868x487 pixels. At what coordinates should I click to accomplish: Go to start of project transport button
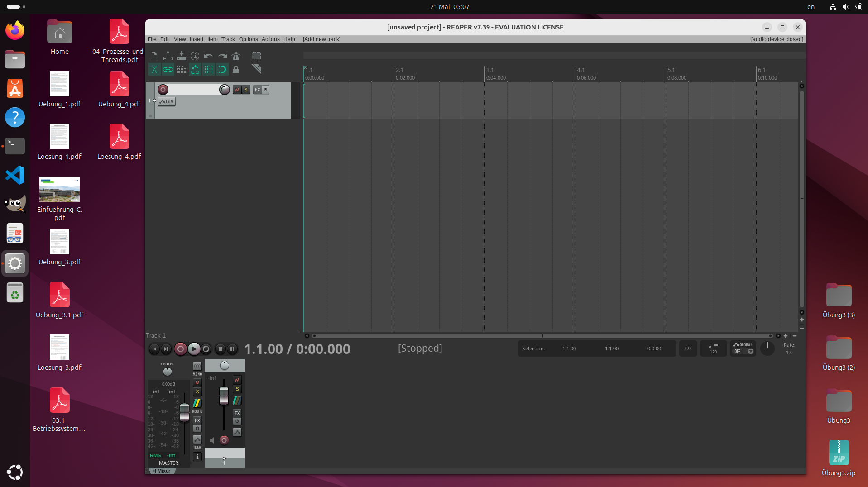[x=154, y=349]
